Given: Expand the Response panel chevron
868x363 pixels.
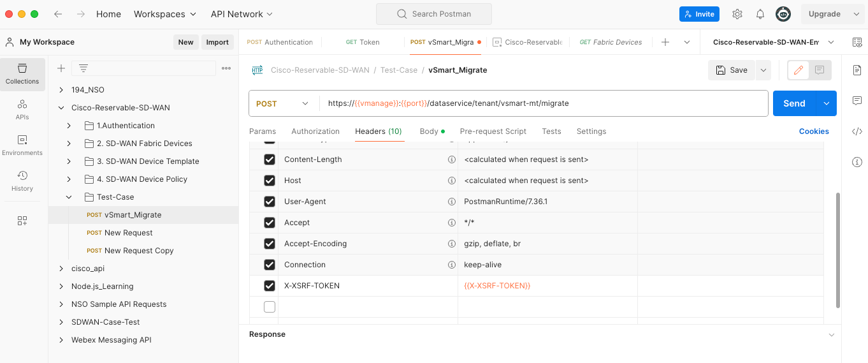Looking at the screenshot, I should (x=831, y=334).
